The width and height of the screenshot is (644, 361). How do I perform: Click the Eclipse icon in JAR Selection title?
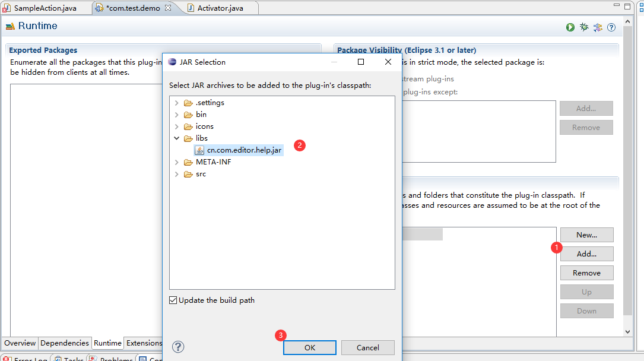tap(172, 62)
